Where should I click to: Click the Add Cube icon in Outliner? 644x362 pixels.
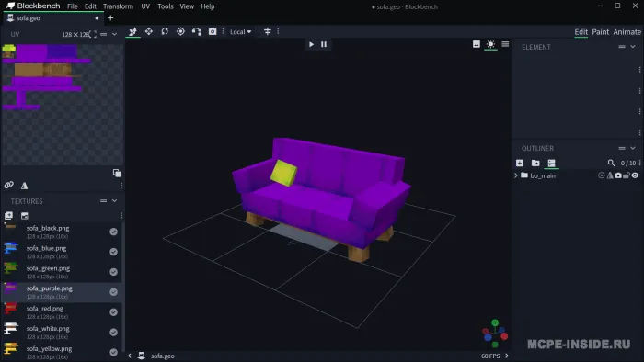coord(520,164)
